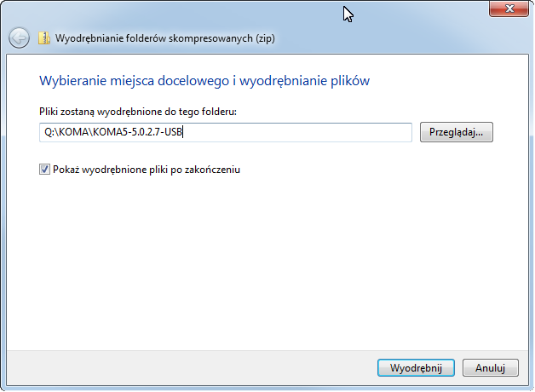Image resolution: width=535 pixels, height=392 pixels.
Task: Click the back arrow button
Action: pos(19,38)
